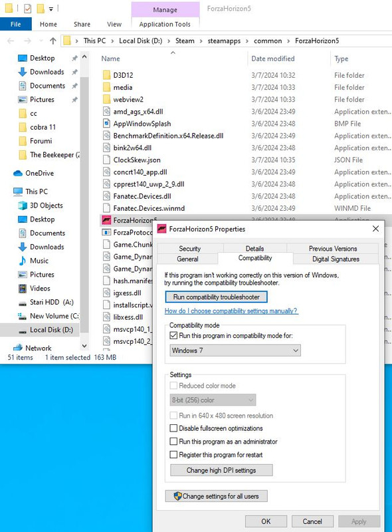Expand the breadcrumb chevron after common

(288, 41)
